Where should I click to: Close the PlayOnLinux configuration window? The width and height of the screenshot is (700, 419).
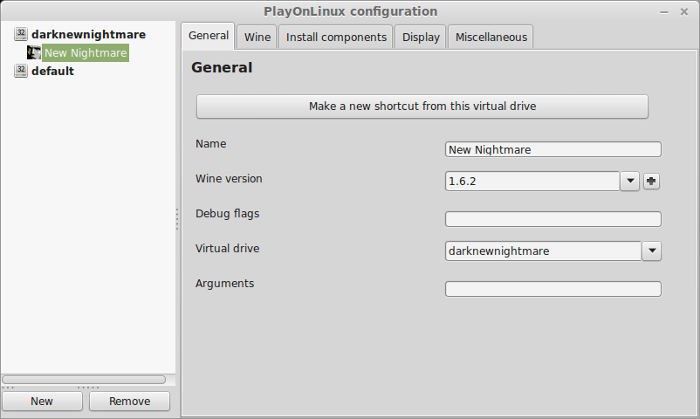pos(684,12)
